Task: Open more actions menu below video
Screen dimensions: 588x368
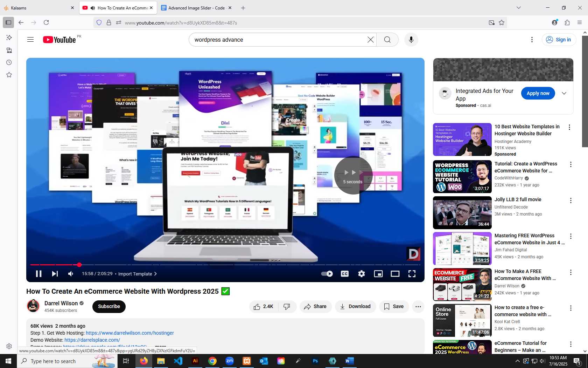Action: tap(418, 307)
